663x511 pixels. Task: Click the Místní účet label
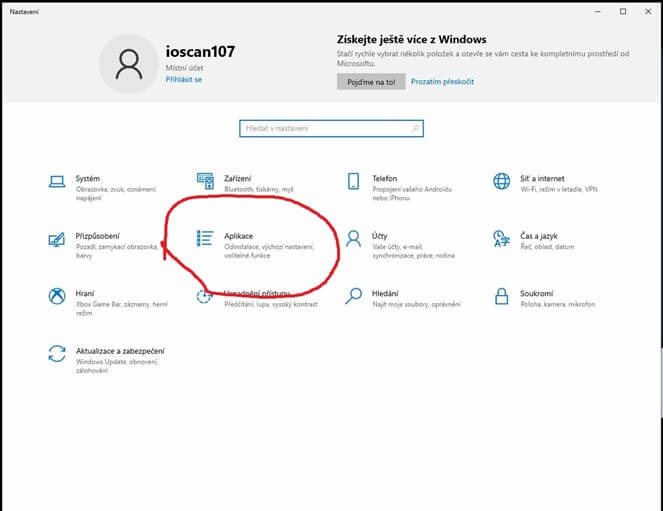184,68
